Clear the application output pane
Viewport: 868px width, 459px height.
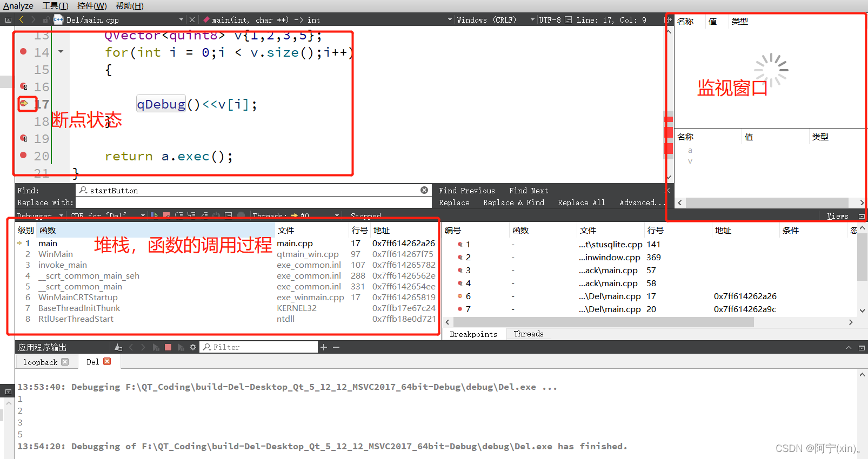point(118,347)
